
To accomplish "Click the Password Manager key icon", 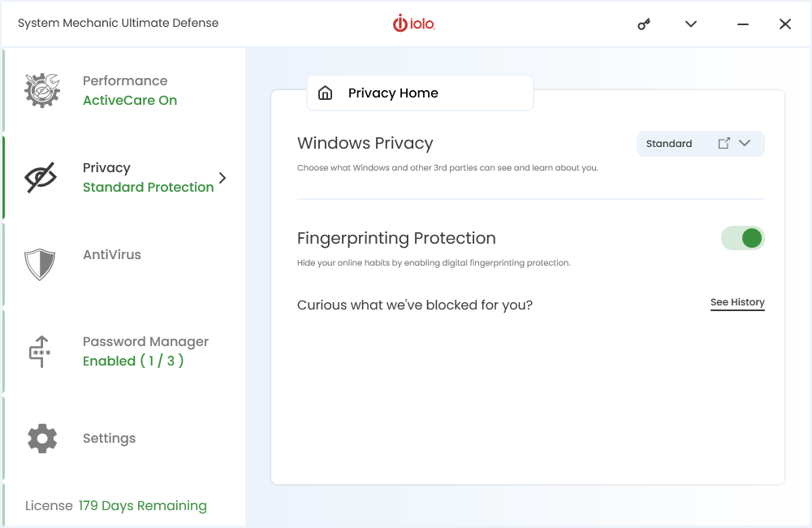I will coord(41,351).
